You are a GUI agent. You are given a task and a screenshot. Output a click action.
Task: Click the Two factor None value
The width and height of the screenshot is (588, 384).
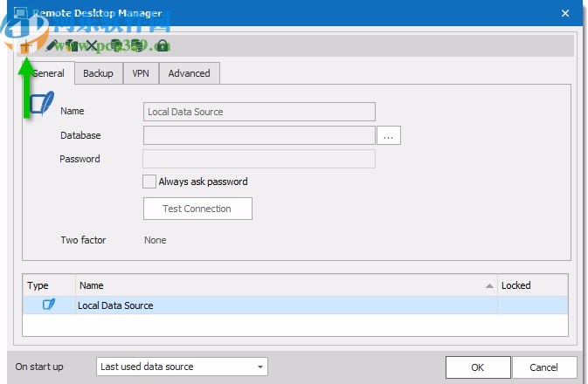tap(156, 240)
